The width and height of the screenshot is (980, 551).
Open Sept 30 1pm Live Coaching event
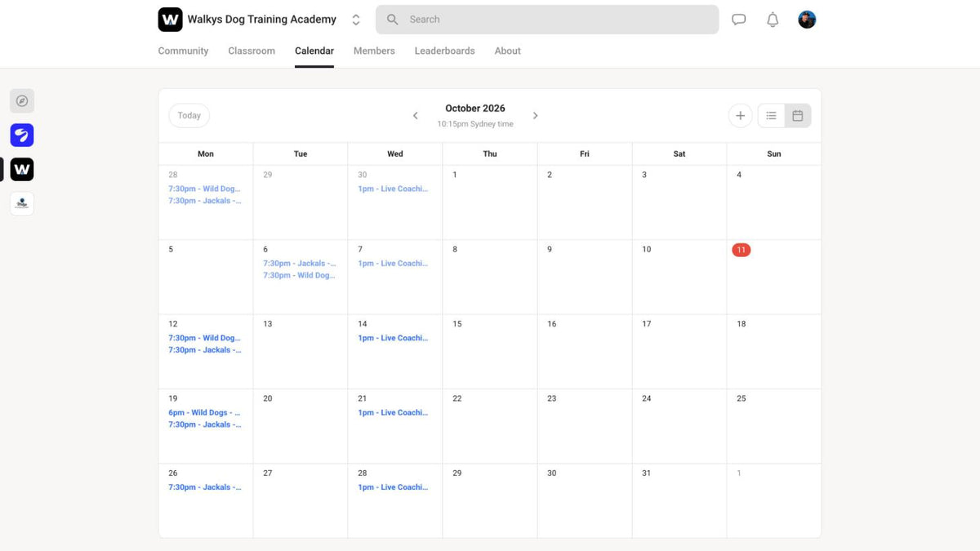393,189
